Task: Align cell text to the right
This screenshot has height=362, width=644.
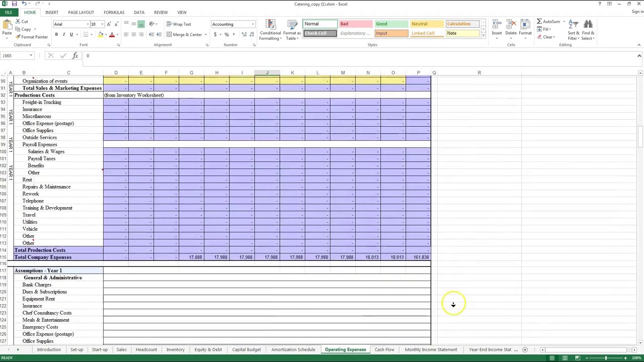Action: click(x=141, y=35)
